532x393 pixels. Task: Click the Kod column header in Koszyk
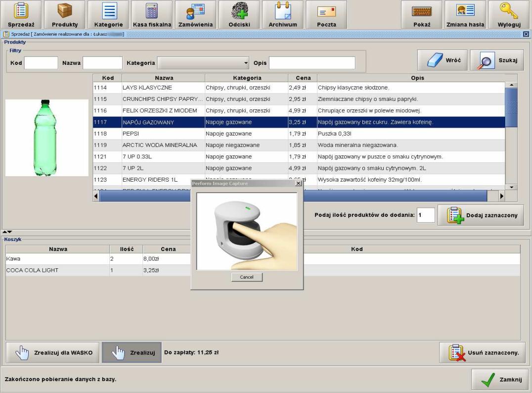pos(356,249)
